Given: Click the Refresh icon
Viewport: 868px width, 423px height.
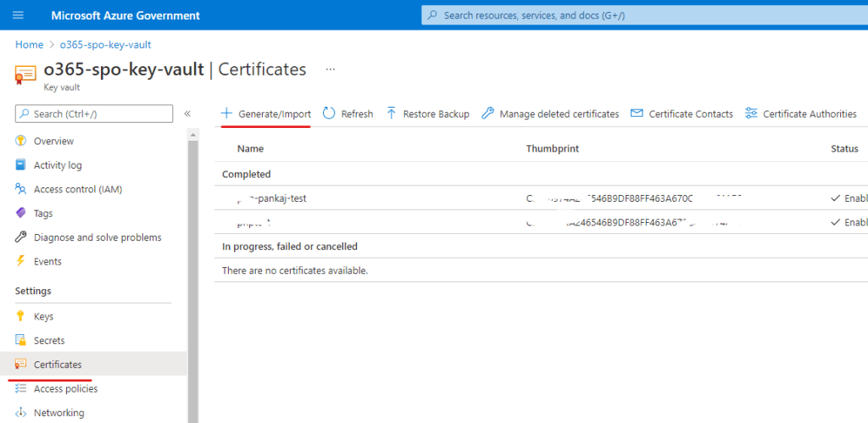Looking at the screenshot, I should (329, 114).
